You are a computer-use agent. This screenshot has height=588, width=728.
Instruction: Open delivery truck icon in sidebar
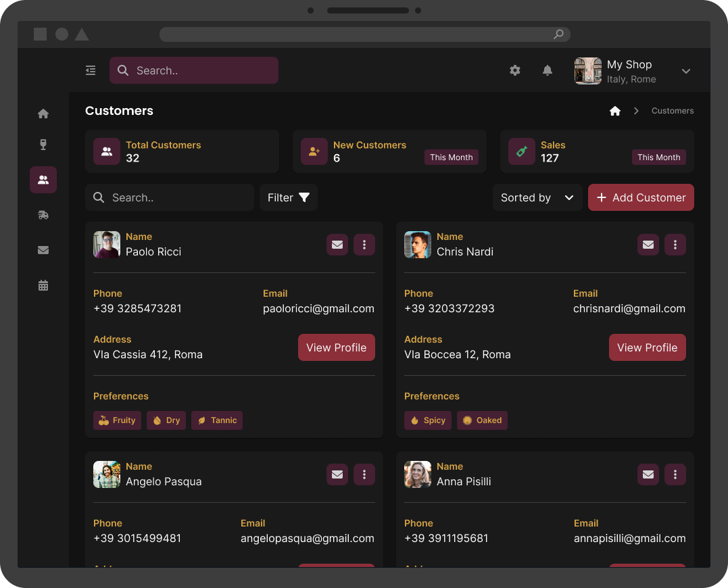43,215
